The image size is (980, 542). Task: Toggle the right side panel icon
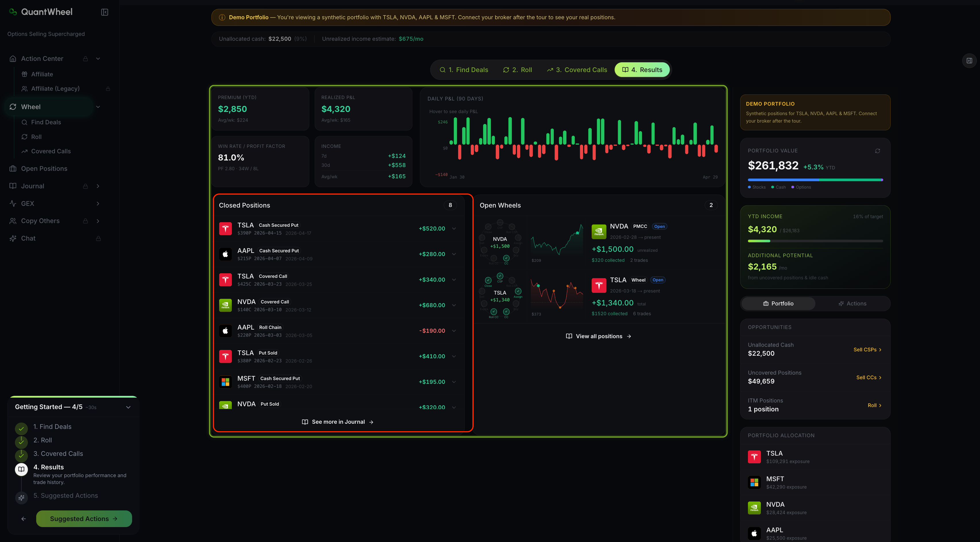(x=969, y=61)
